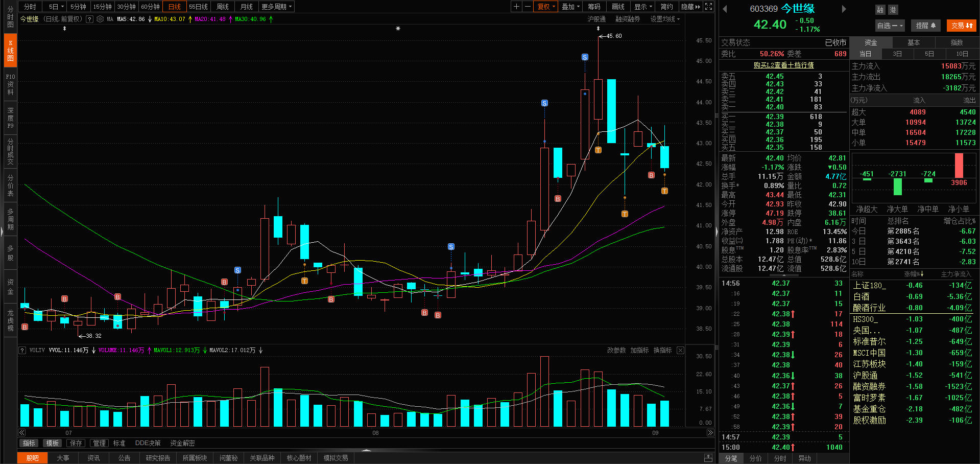Open VOLTV indicator help icon
The image size is (980, 464).
(22, 351)
